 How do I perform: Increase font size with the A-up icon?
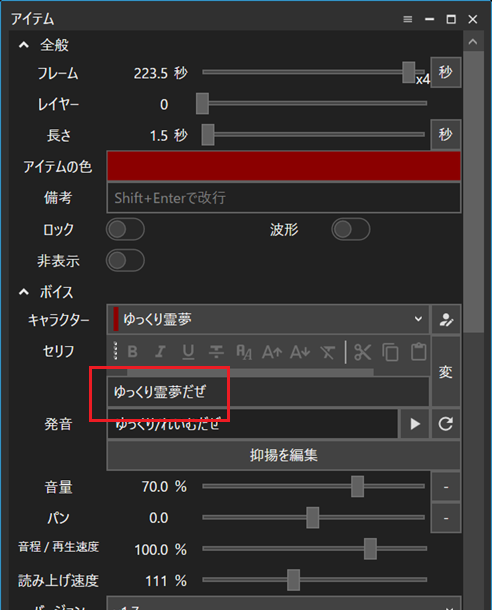(x=271, y=352)
